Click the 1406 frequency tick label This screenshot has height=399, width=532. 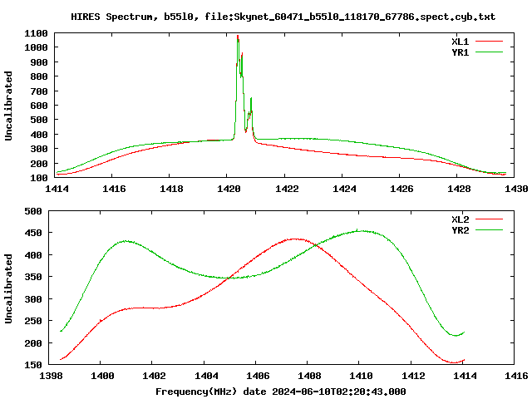click(258, 376)
